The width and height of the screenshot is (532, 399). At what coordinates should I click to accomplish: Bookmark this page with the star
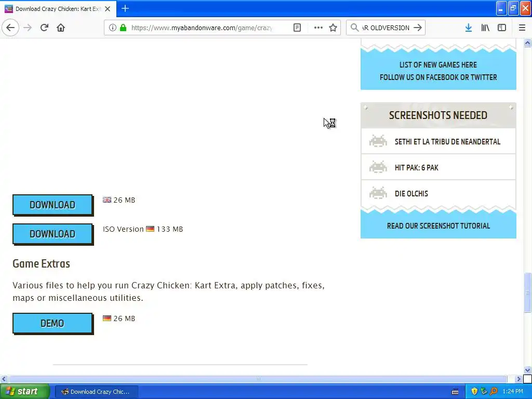(333, 28)
